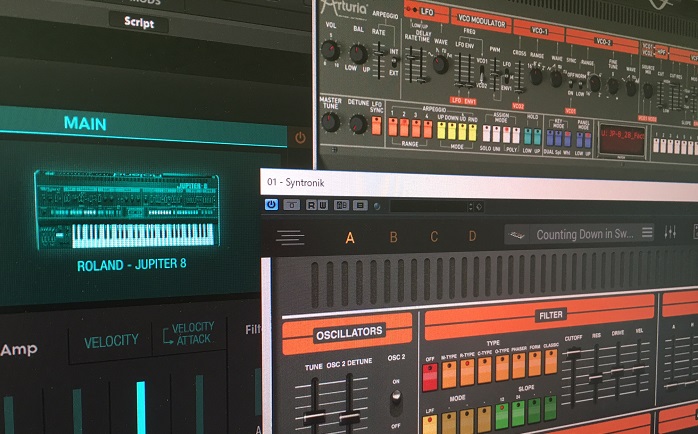This screenshot has width=698, height=434.
Task: Select CLASSIC filter type button
Action: click(551, 361)
